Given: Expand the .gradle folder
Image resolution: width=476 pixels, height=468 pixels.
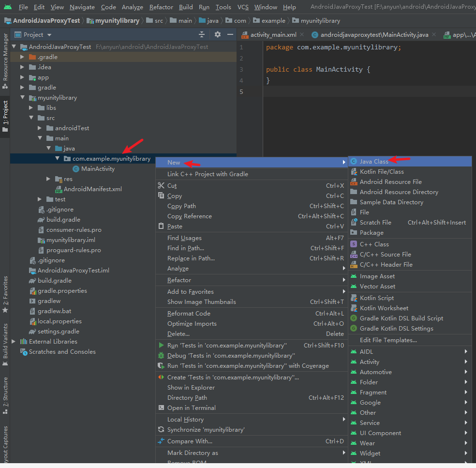Looking at the screenshot, I should [x=22, y=57].
